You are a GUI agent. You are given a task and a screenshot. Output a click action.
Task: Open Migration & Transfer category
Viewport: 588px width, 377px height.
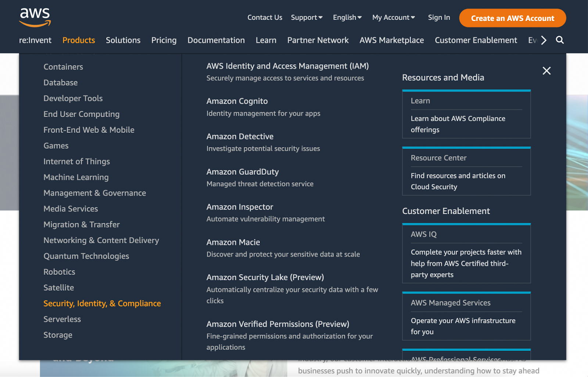click(x=82, y=225)
